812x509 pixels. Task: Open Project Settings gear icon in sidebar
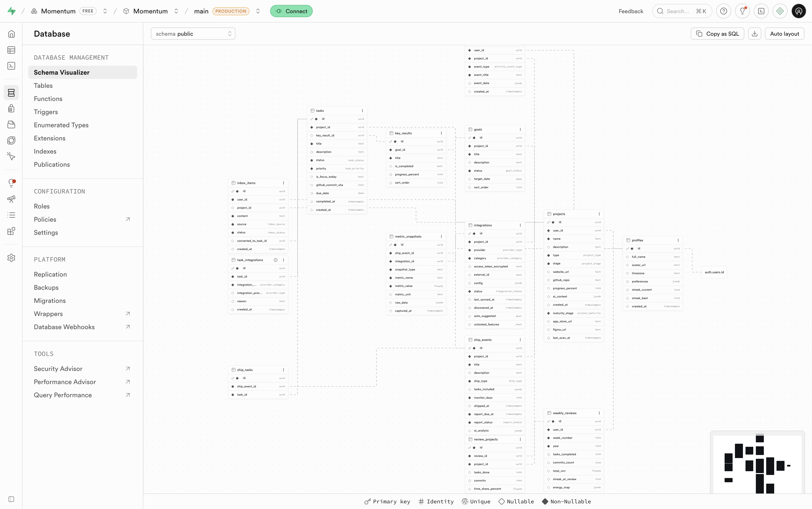pyautogui.click(x=12, y=258)
